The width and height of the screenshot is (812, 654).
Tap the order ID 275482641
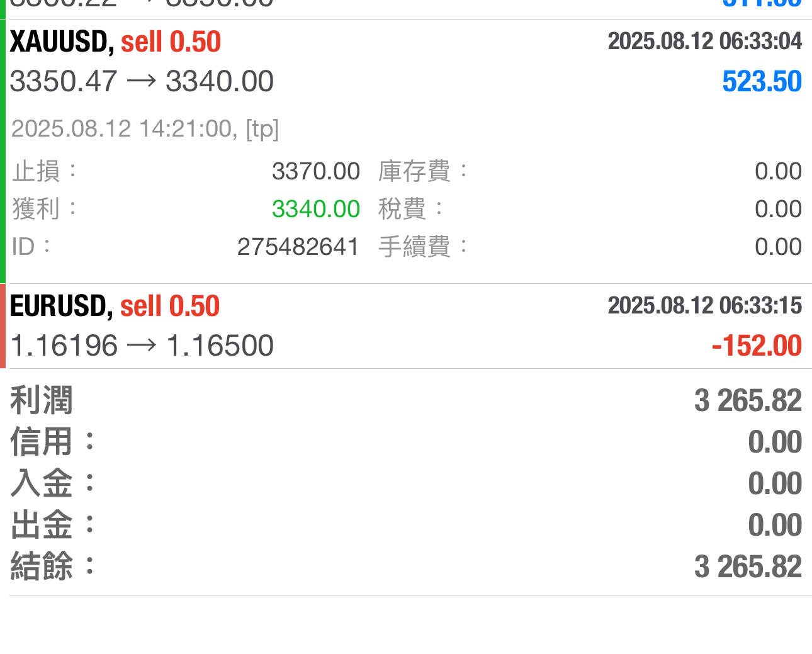coord(298,247)
